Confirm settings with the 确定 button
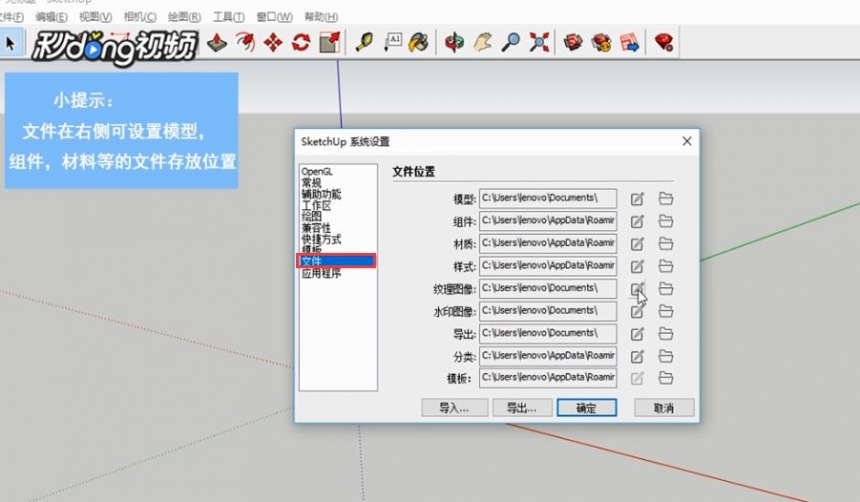860x502 pixels. pyautogui.click(x=586, y=408)
